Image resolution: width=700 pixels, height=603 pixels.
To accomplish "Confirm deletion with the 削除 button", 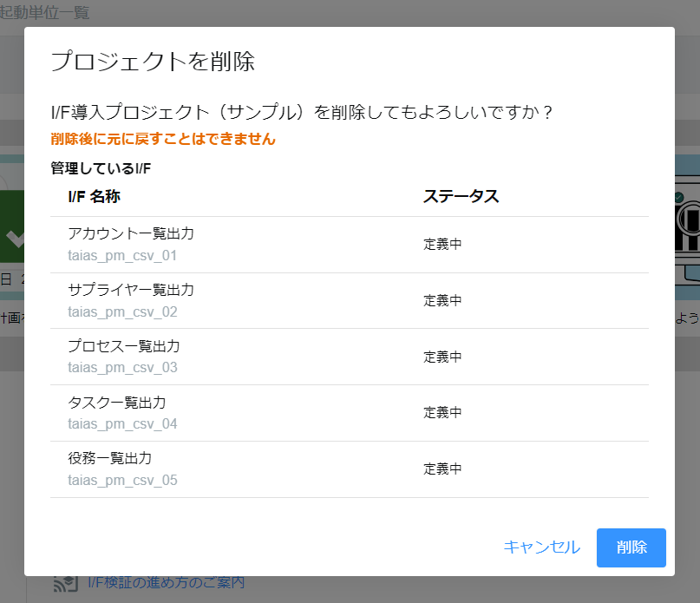I will point(631,547).
